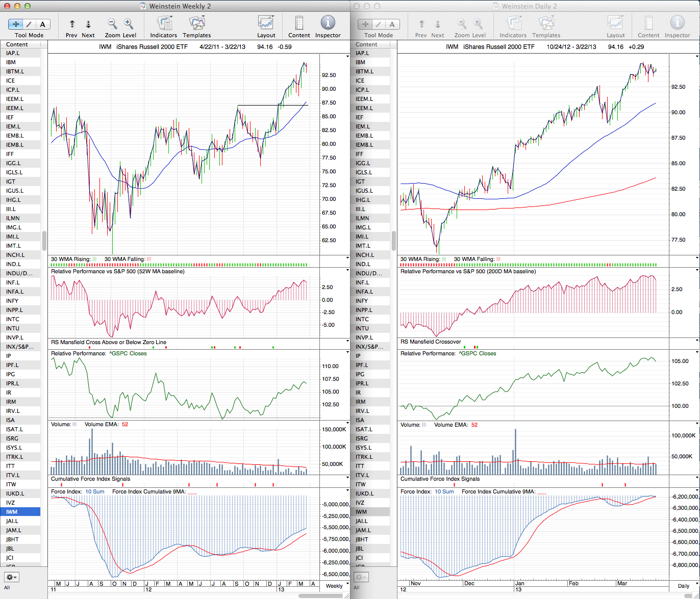Open Layout menu in Weekly window toolbar
The image size is (700, 599).
click(x=266, y=23)
